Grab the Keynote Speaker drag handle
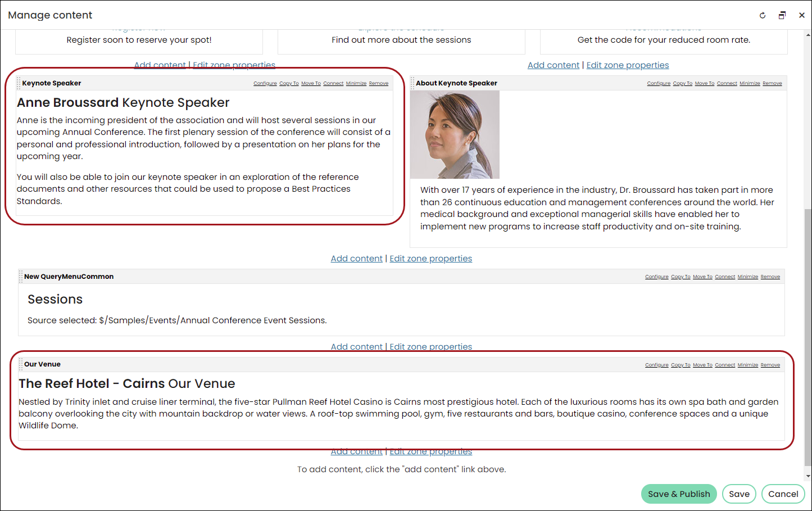Viewport: 812px width, 511px height. tap(19, 83)
